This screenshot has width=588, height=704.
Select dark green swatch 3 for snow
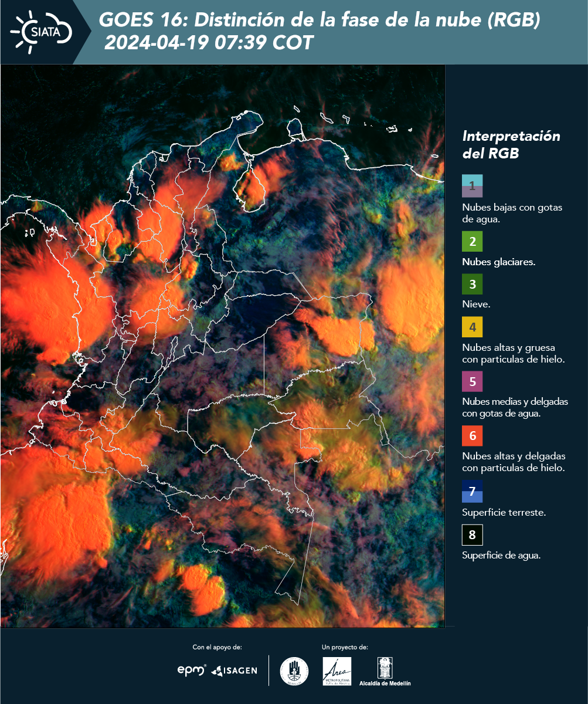pos(472,285)
